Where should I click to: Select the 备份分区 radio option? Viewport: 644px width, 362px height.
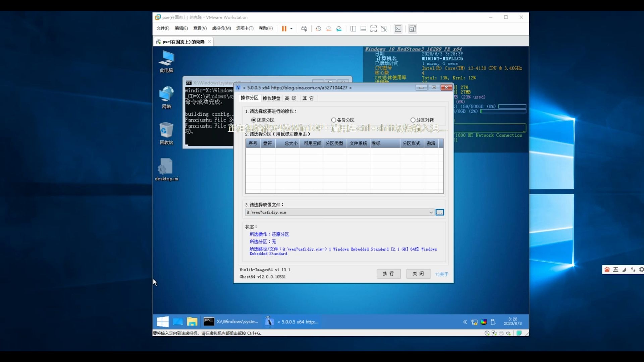343,120
